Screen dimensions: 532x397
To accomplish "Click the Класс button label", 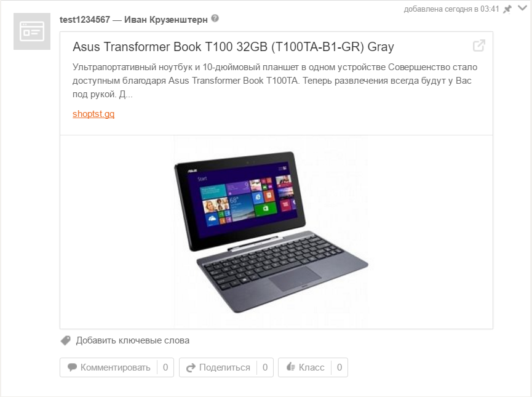I will coord(311,367).
